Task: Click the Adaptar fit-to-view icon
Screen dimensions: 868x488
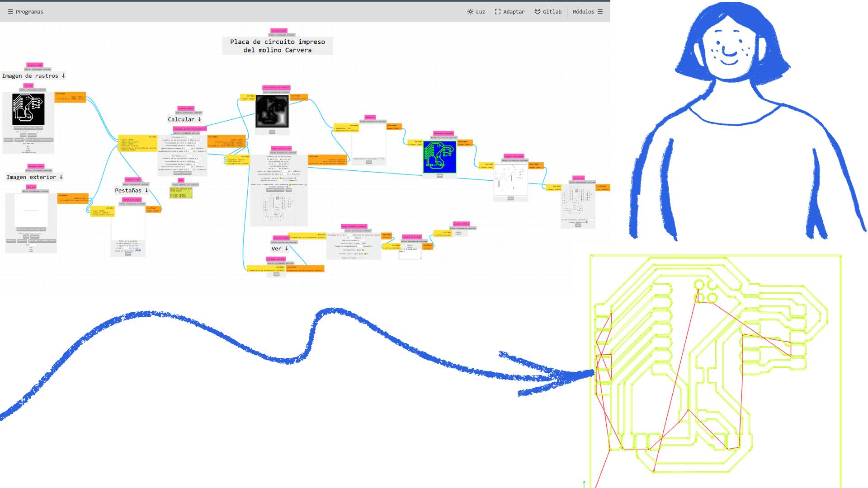Action: click(x=497, y=12)
